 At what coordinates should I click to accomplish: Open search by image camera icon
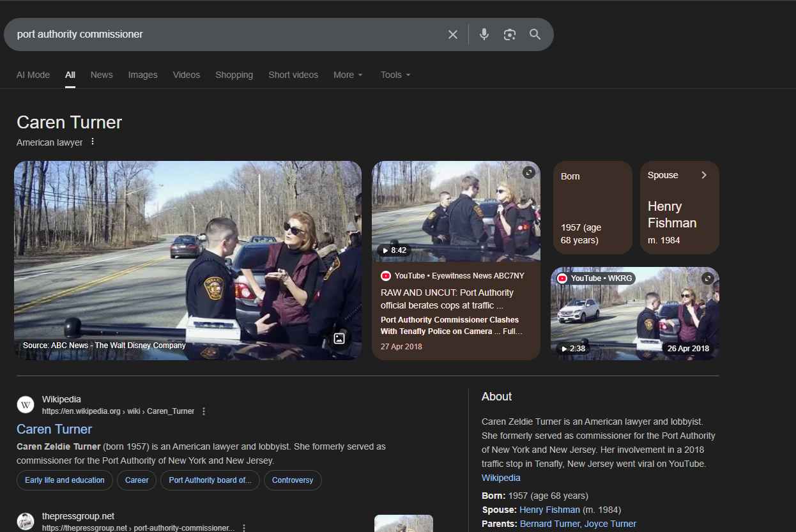[509, 34]
